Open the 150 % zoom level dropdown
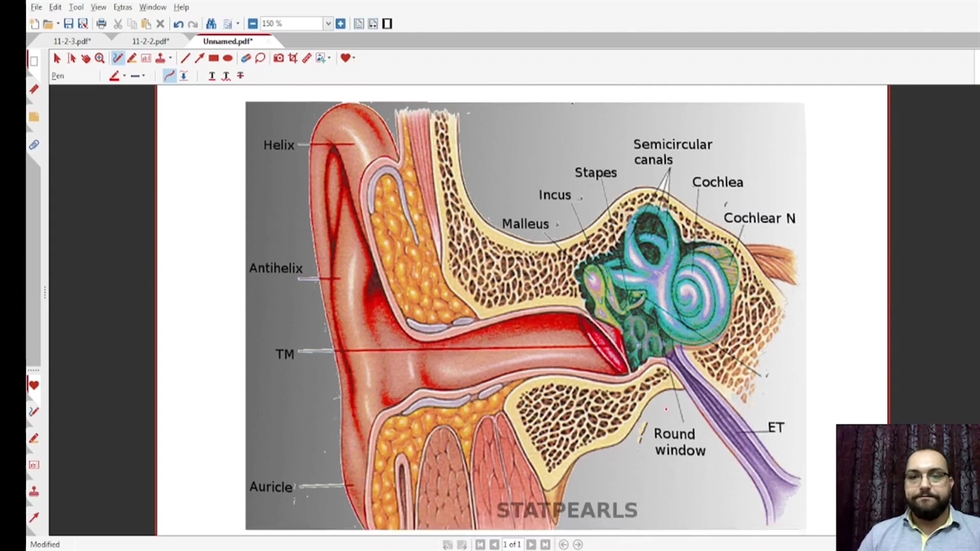The image size is (980, 551). pyautogui.click(x=328, y=24)
